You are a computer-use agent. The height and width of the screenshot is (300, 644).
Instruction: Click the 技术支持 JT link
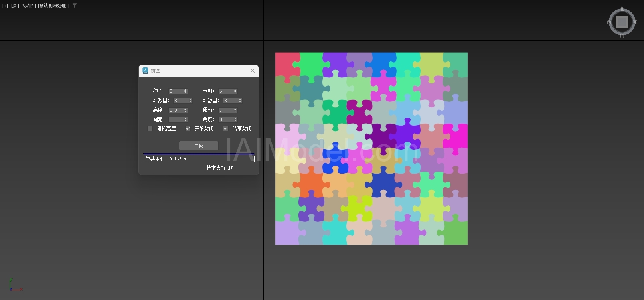click(x=219, y=168)
